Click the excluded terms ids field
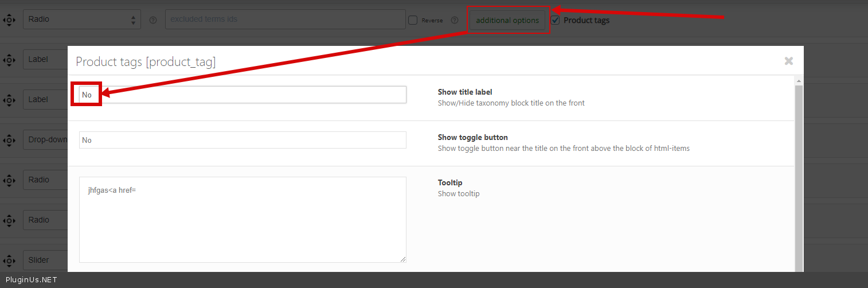The width and height of the screenshot is (868, 288). pos(285,20)
